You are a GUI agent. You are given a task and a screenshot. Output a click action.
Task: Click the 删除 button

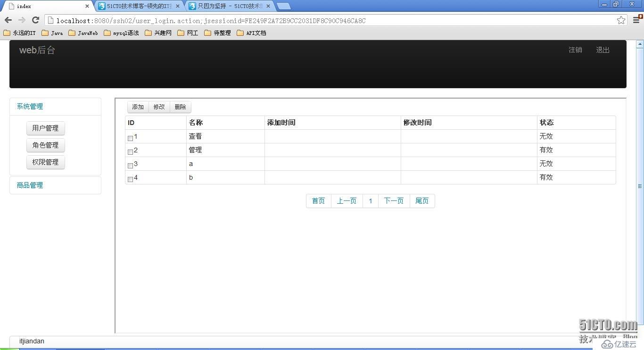coord(181,107)
